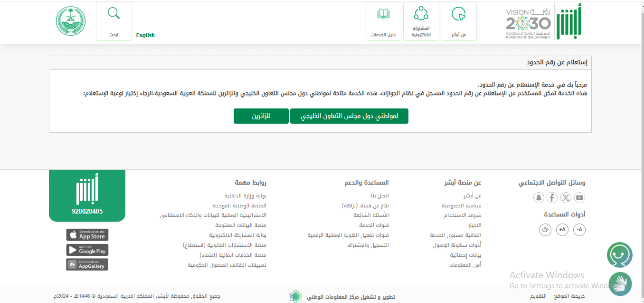644x303 pixels.
Task: Click the Absher logo in header
Action: pos(569,21)
